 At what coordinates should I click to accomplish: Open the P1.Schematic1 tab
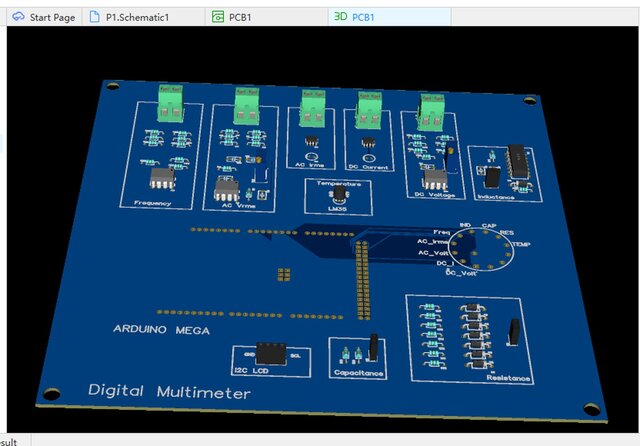[x=143, y=17]
